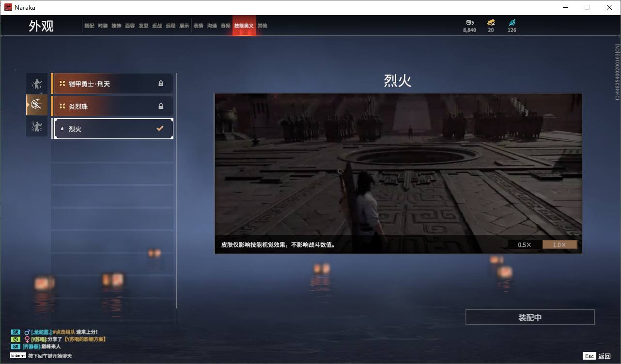Image resolution: width=621 pixels, height=364 pixels.
Task: Click the skin list vertical scrollbar
Action: point(176,191)
